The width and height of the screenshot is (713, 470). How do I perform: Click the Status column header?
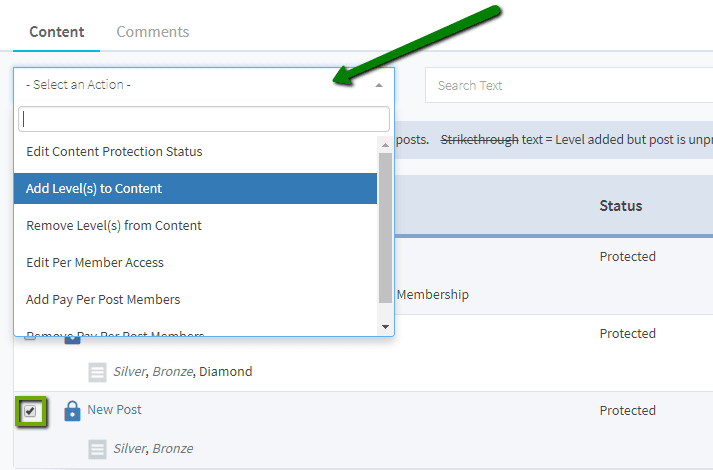[621, 206]
